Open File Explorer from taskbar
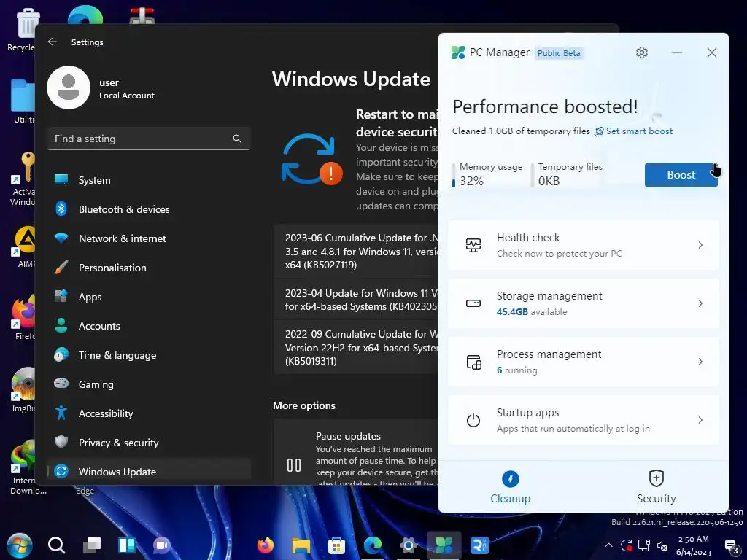The image size is (747, 560). (x=301, y=545)
